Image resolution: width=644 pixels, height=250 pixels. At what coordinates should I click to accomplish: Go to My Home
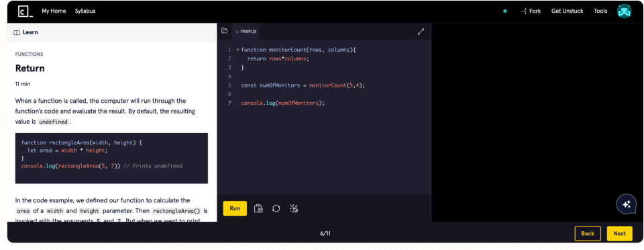click(x=54, y=11)
